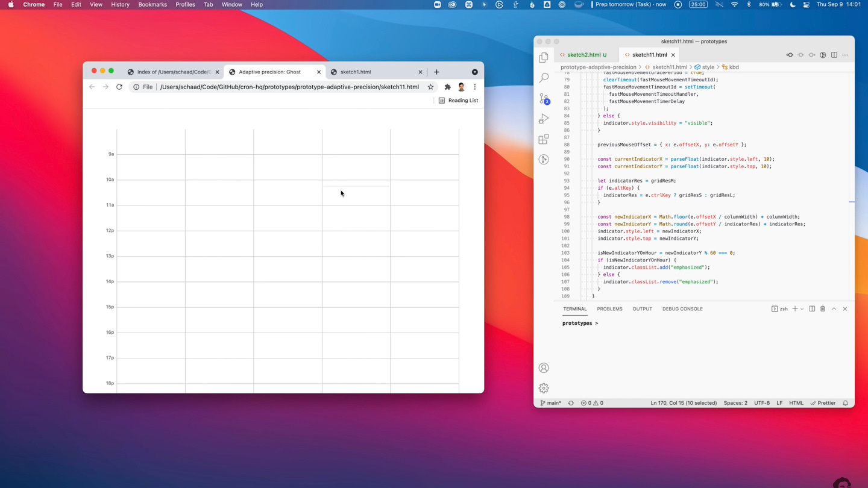Bookmark this page with star icon
The image size is (868, 488).
point(430,87)
